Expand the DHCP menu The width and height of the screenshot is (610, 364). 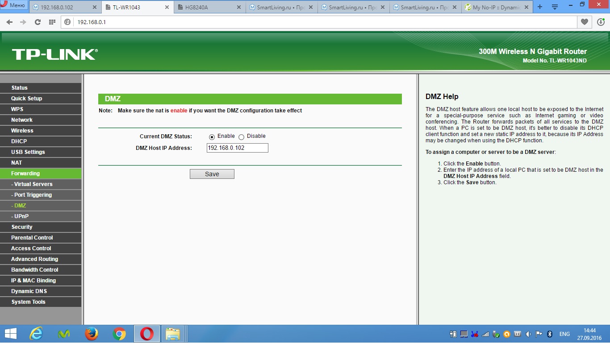[41, 141]
